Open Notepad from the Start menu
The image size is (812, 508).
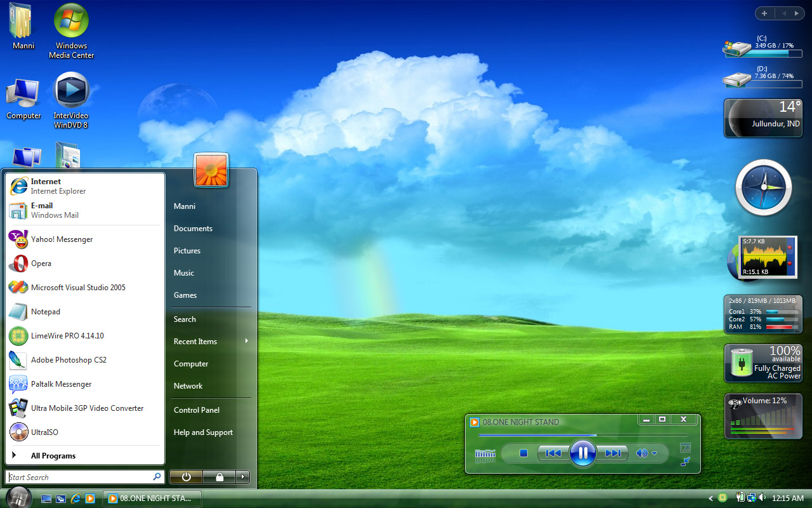point(85,312)
